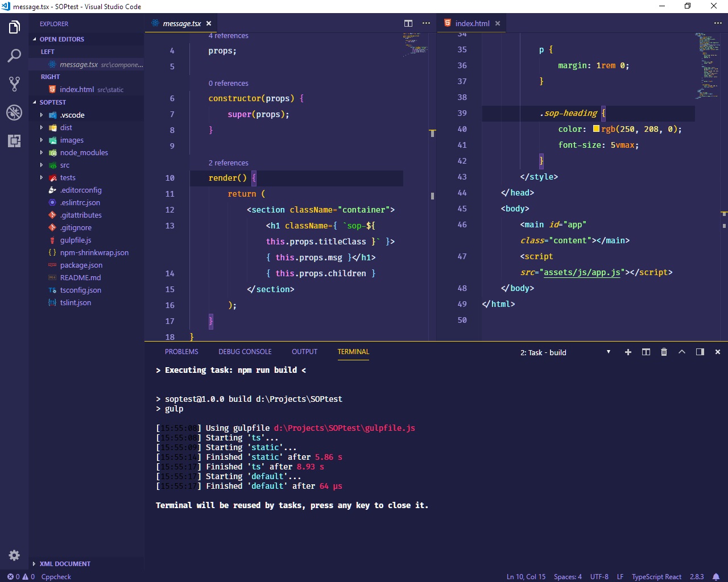Split the terminal pane

coord(646,352)
